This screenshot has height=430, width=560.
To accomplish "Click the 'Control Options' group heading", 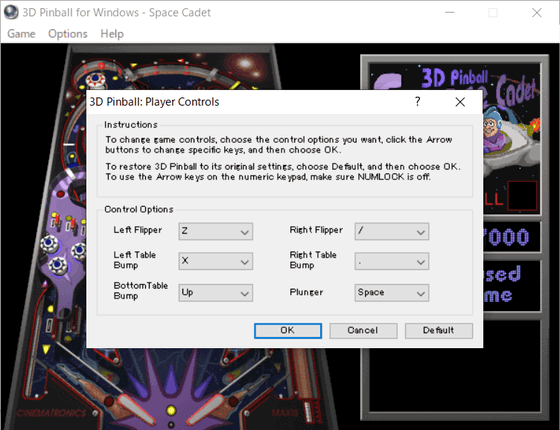I will click(139, 209).
